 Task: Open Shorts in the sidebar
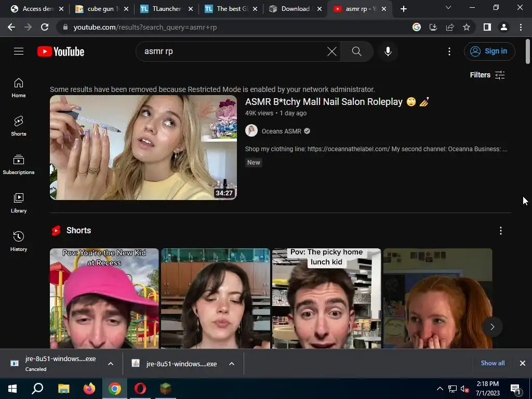(x=19, y=126)
